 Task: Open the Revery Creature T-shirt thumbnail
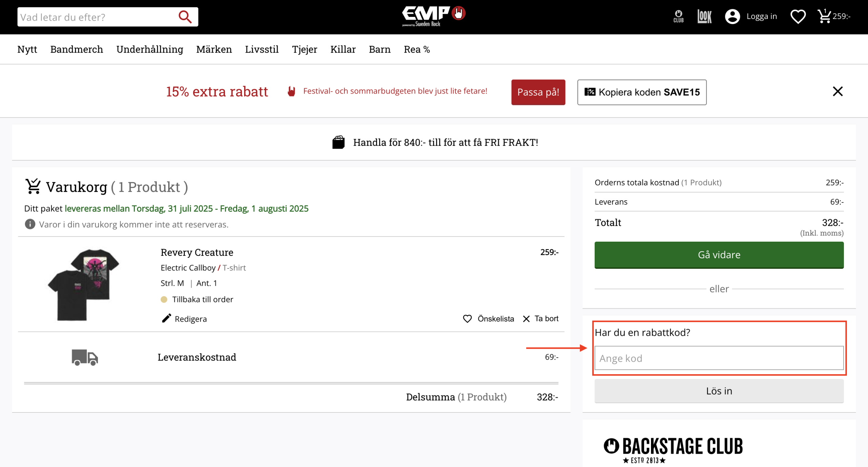(83, 285)
